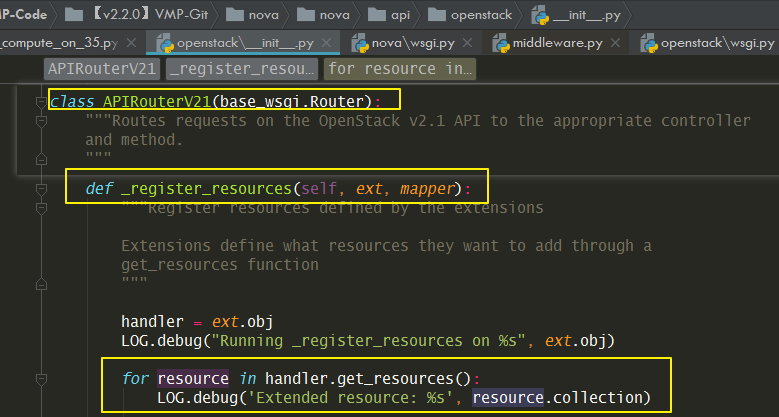The width and height of the screenshot is (779, 417).
Task: Switch to the nova\wsgi.py tab
Action: (x=413, y=43)
